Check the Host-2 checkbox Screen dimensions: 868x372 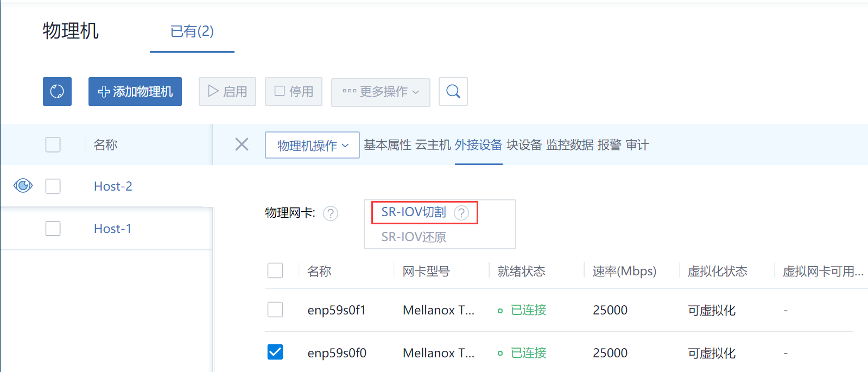tap(53, 186)
